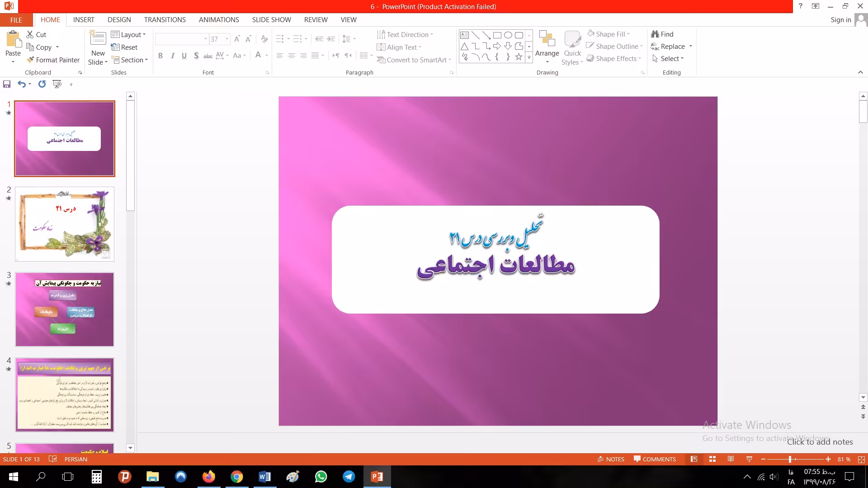Click the Arrange button
868x488 pixels.
pyautogui.click(x=547, y=47)
